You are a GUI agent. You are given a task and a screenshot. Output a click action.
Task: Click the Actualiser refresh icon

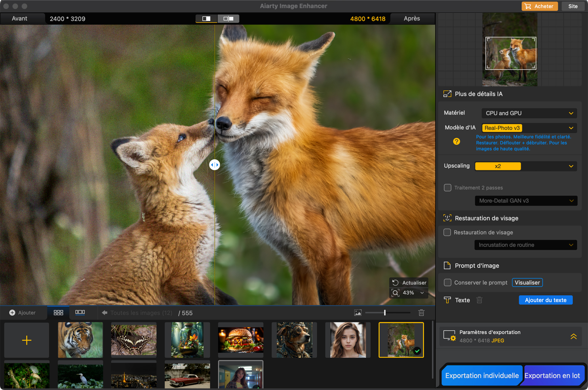coord(395,283)
